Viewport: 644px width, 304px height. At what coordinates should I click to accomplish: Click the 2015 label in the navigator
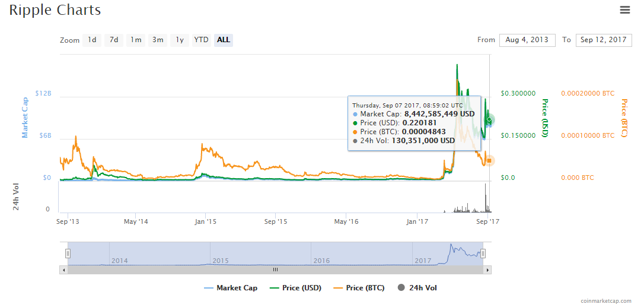click(x=220, y=261)
